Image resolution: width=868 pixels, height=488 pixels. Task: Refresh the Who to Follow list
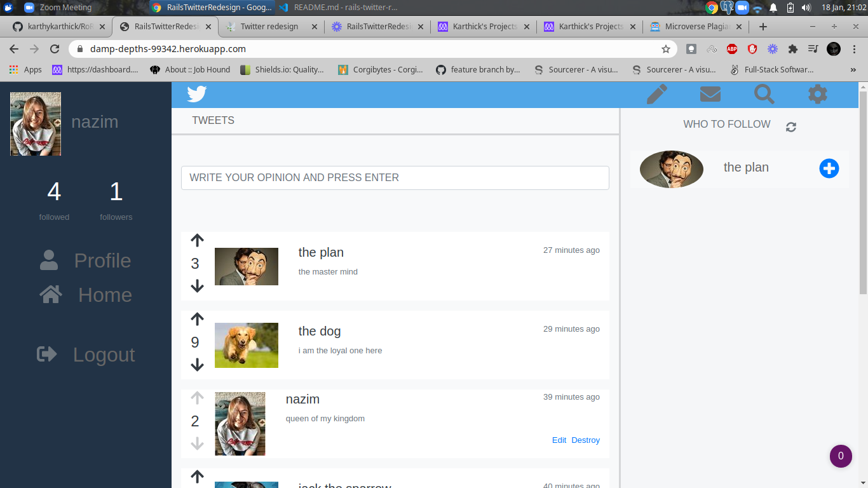(x=791, y=127)
